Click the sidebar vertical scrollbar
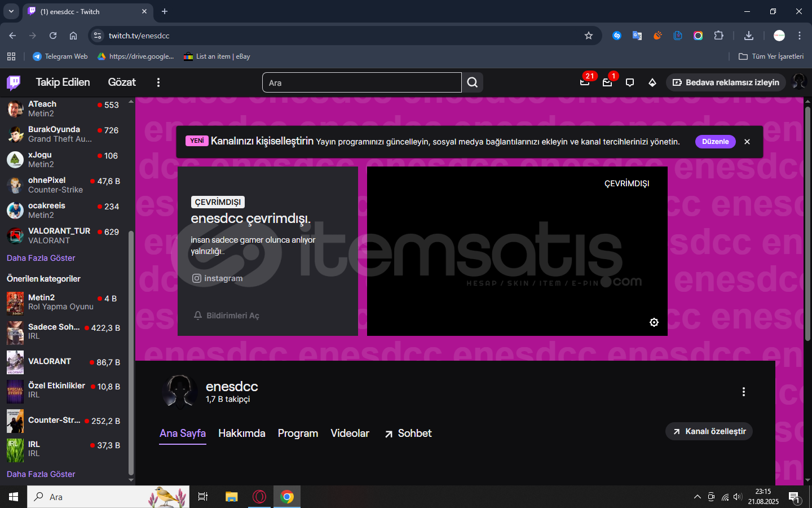The width and height of the screenshot is (812, 508). click(131, 353)
